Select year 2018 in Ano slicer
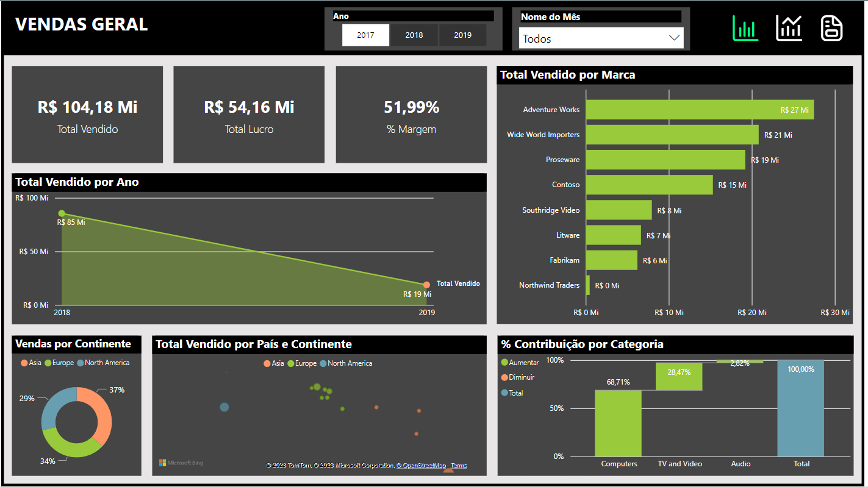This screenshot has height=487, width=868. coord(414,35)
